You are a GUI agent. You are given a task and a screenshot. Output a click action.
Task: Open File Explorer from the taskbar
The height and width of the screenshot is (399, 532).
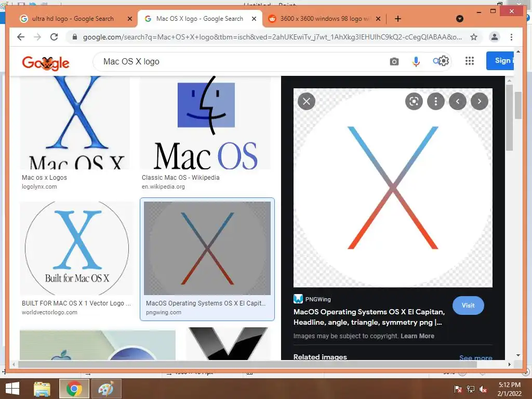click(x=42, y=389)
